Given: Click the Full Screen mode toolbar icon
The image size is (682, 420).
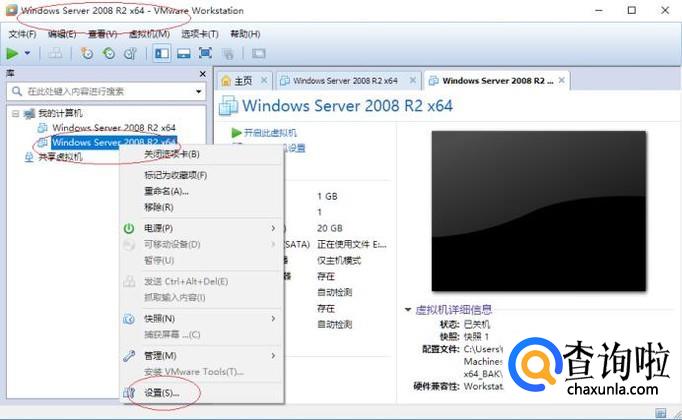Looking at the screenshot, I should pos(205,53).
